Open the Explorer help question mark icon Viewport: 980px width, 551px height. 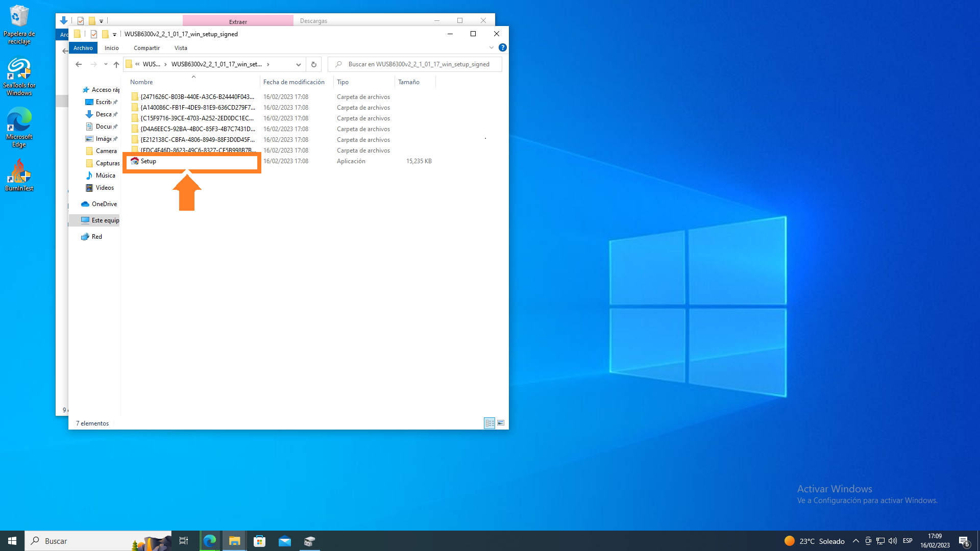[503, 47]
